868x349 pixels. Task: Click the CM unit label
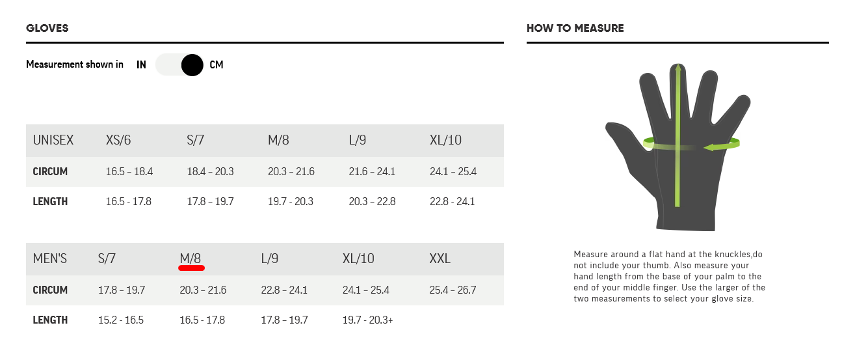click(x=217, y=65)
